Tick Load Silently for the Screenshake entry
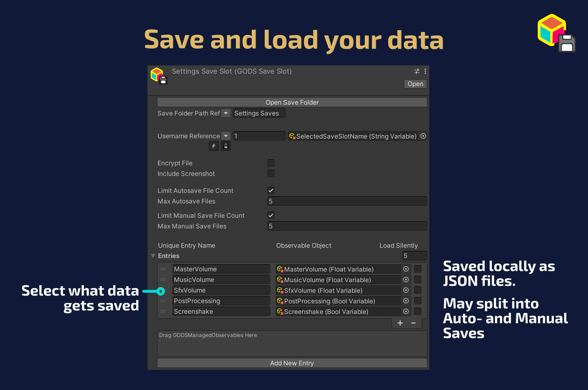The width and height of the screenshot is (588, 390). click(417, 312)
